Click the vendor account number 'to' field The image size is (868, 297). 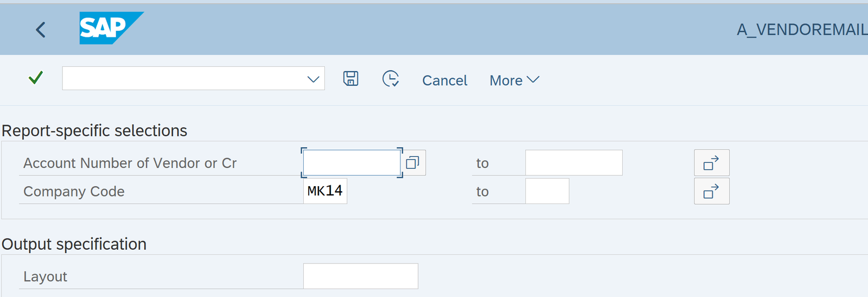click(x=573, y=163)
